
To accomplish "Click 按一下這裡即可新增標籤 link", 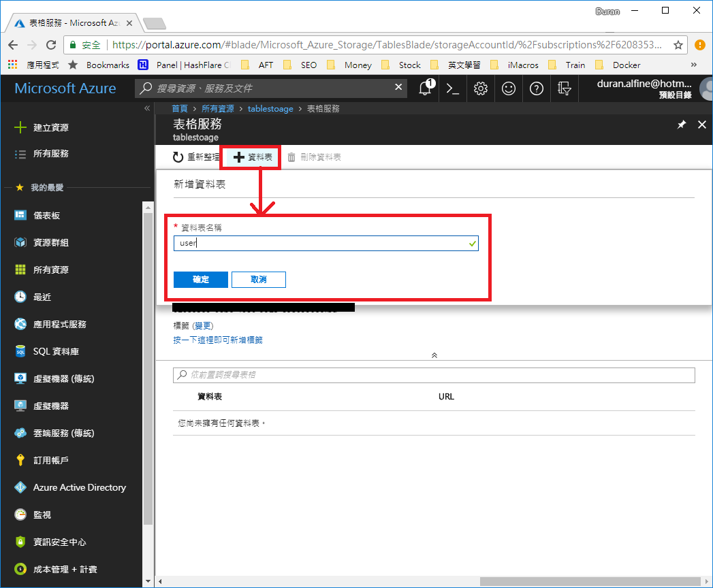I will coord(218,340).
